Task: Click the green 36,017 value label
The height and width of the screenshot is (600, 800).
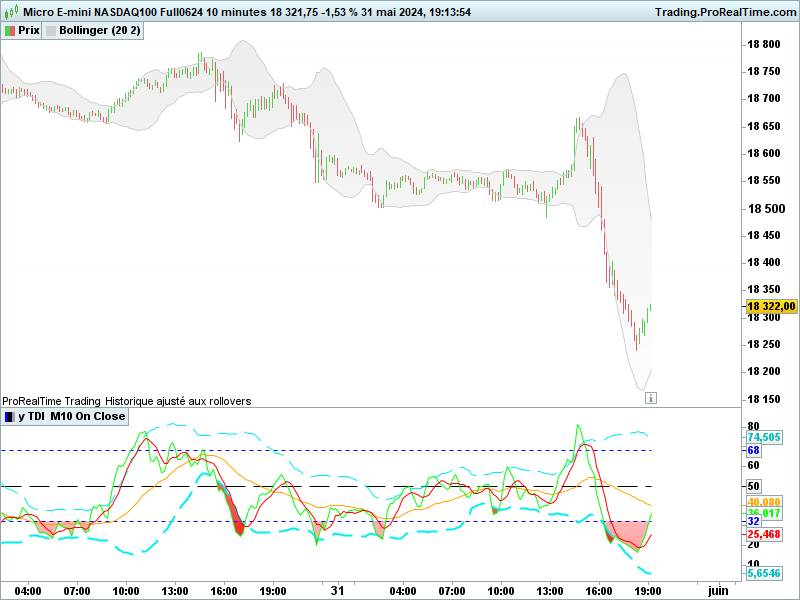Action: point(764,513)
